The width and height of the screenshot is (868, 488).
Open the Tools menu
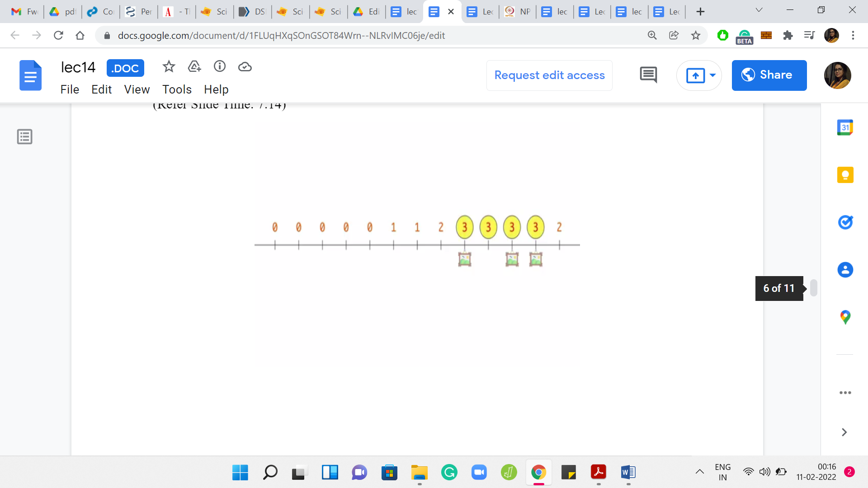click(x=177, y=89)
